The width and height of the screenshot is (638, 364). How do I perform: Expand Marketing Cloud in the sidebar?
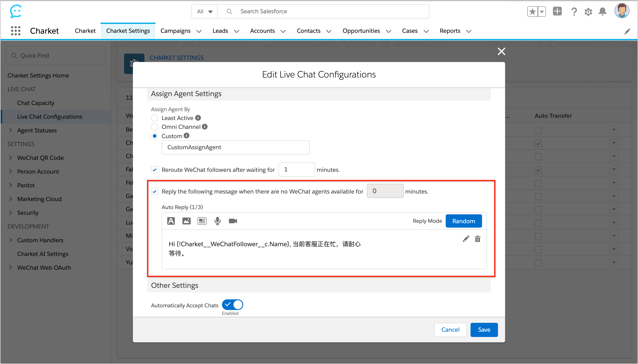pyautogui.click(x=10, y=199)
